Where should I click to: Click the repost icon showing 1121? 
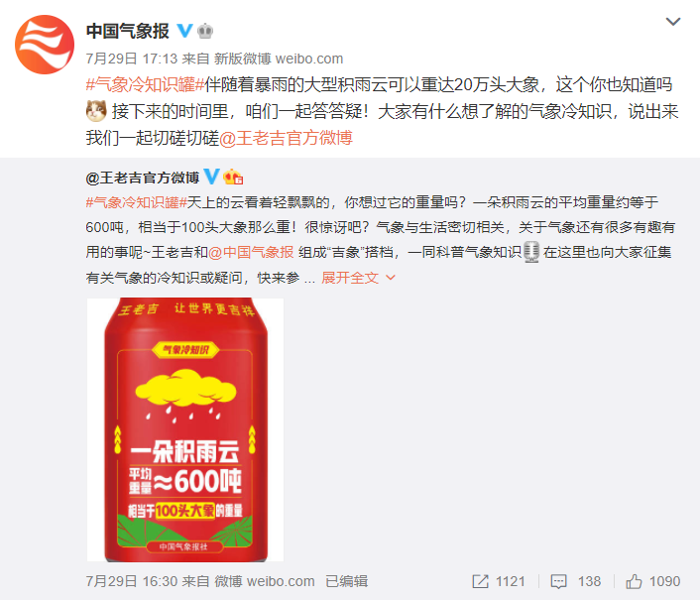coord(480,581)
